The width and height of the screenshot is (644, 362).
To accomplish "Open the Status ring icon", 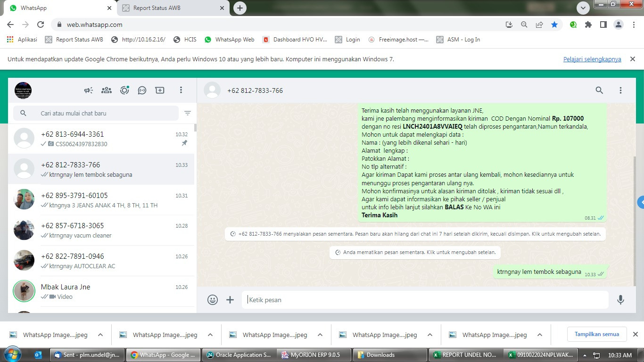I will pyautogui.click(x=124, y=90).
